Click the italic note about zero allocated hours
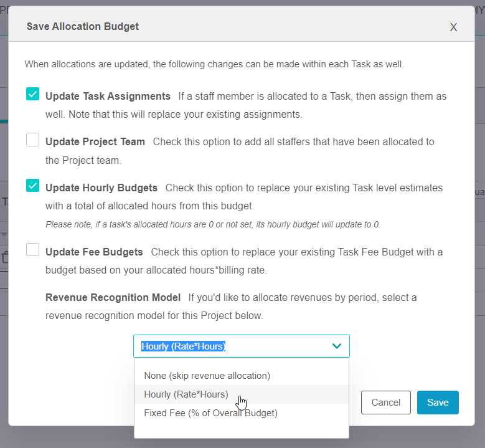485x448 pixels. (212, 224)
